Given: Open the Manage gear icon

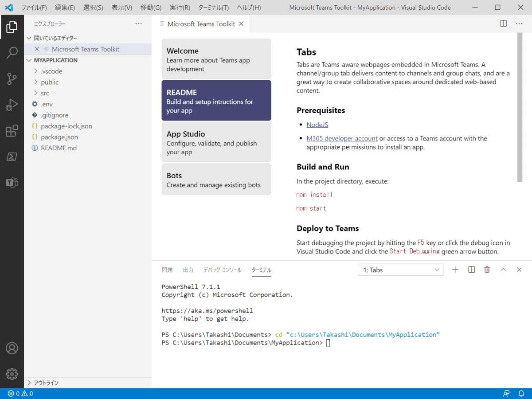Looking at the screenshot, I should [12, 374].
